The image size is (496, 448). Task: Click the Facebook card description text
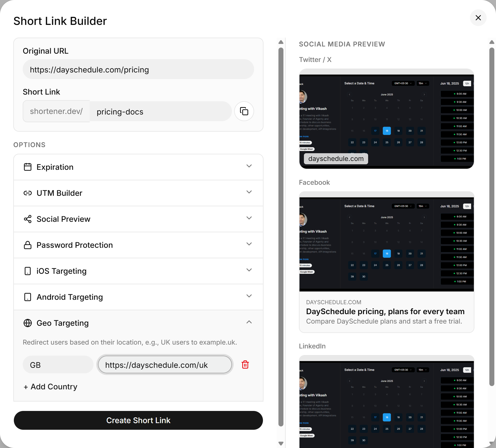[384, 321]
